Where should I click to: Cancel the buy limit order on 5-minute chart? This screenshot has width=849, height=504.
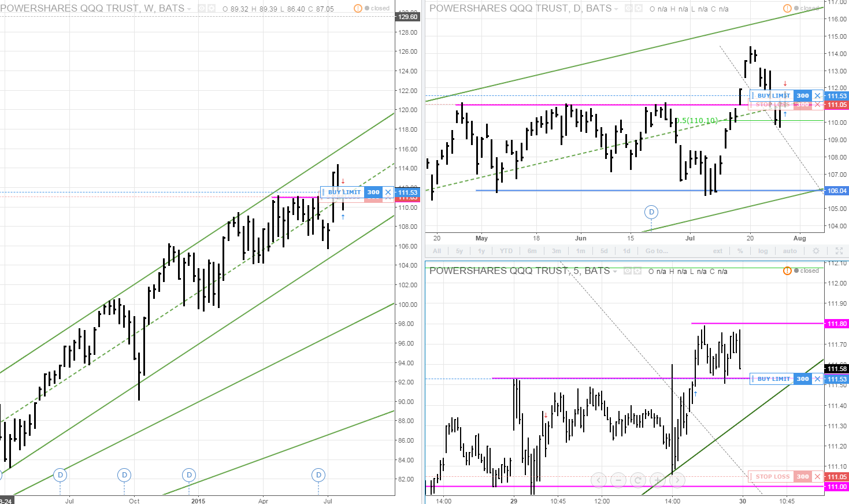pos(817,379)
